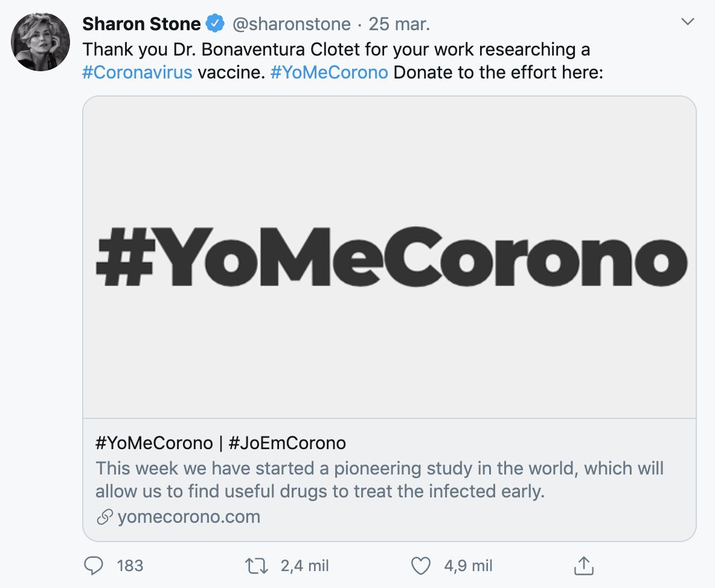The height and width of the screenshot is (588, 715).
Task: Click the @sharonstone handle
Action: [291, 23]
